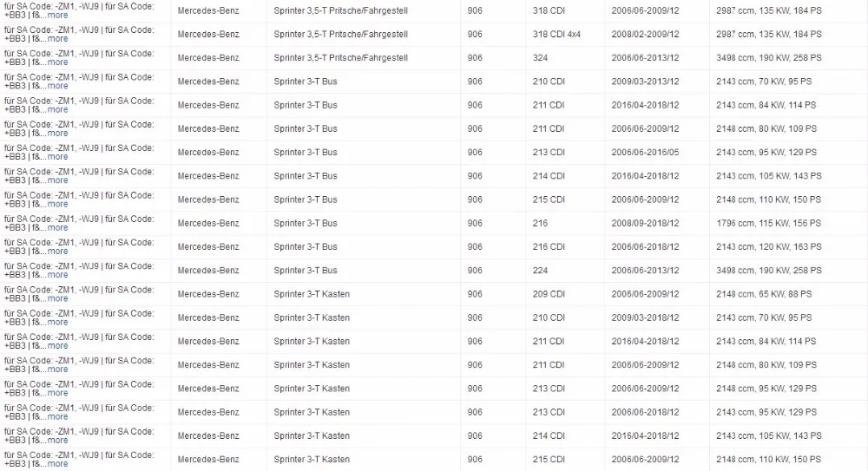Click 'more' in the Bus 211 CDI 84 KW row
868x471 pixels.
(57, 109)
